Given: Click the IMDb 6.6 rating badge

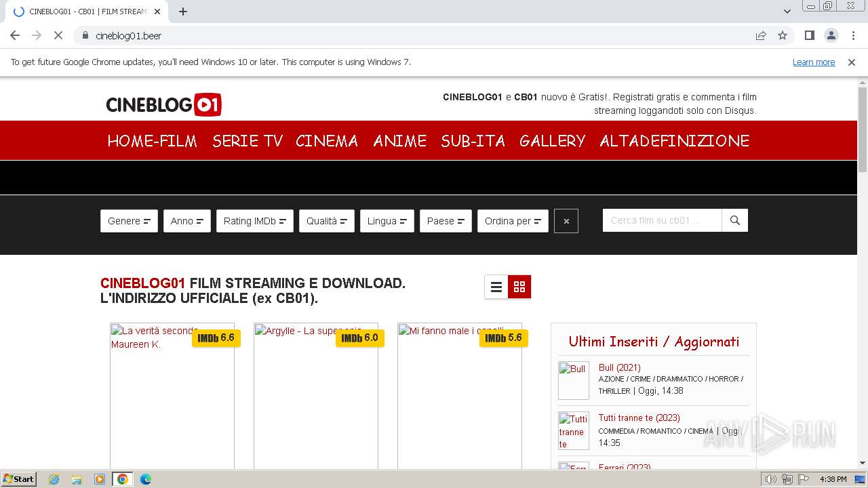Looking at the screenshot, I should [216, 338].
